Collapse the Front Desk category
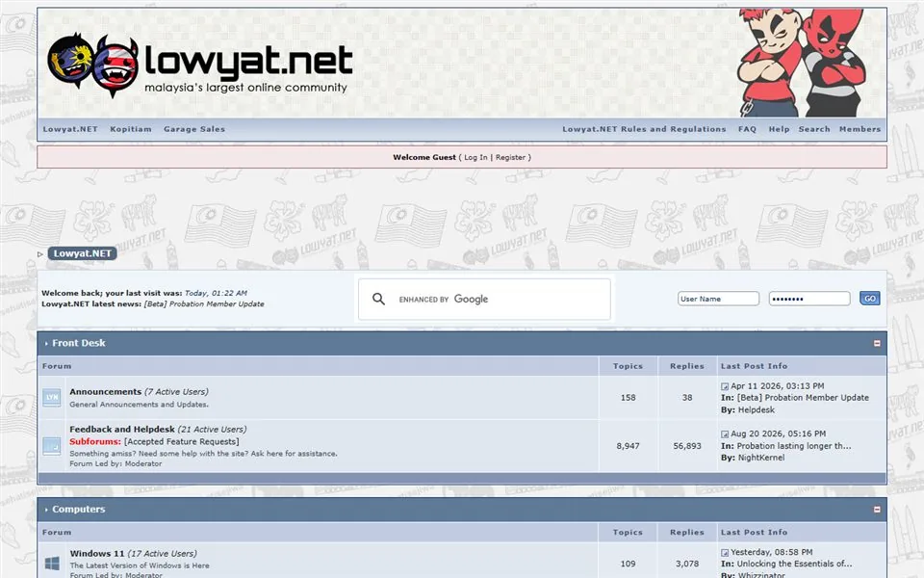924x578 pixels. (x=877, y=343)
